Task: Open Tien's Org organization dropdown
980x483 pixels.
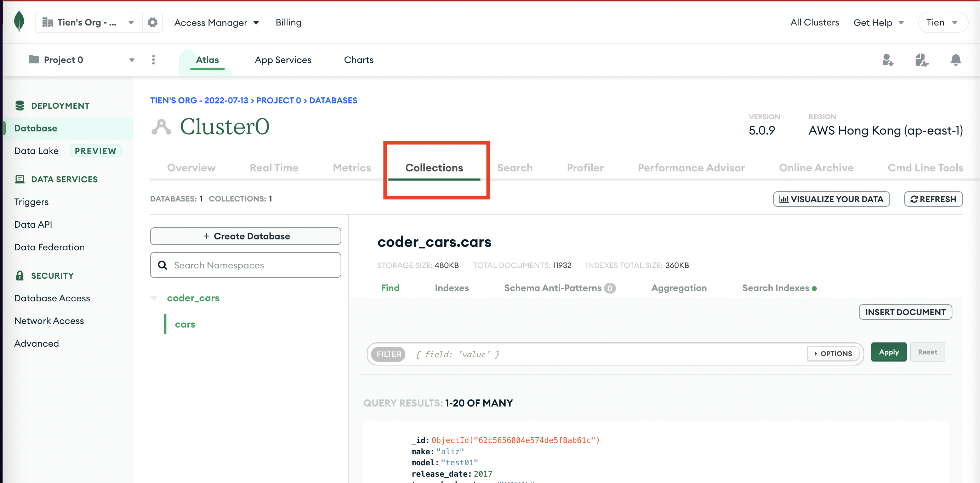Action: pos(89,22)
